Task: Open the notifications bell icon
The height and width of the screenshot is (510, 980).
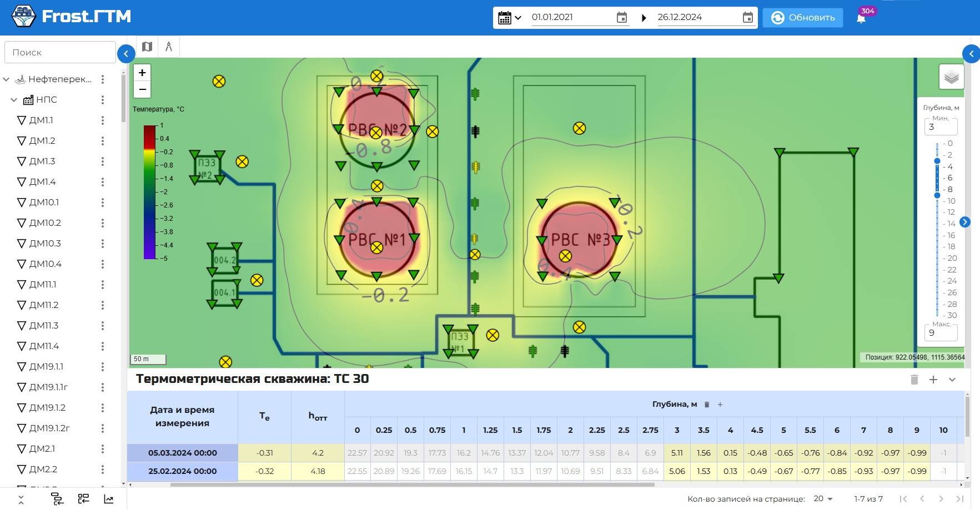Action: [x=861, y=18]
